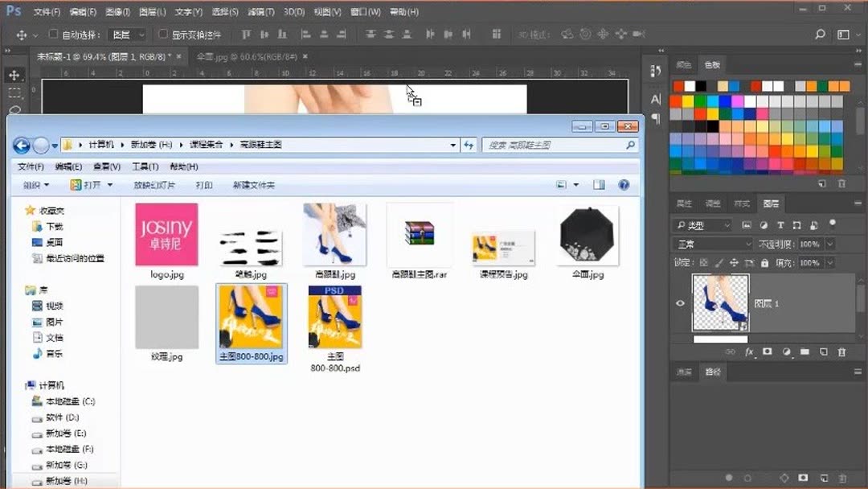Open the blend mode dropdown showing 正常
This screenshot has width=868, height=489.
click(712, 242)
